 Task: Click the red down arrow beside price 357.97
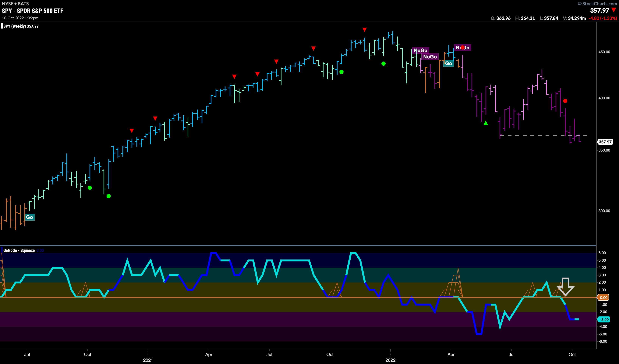614,10
